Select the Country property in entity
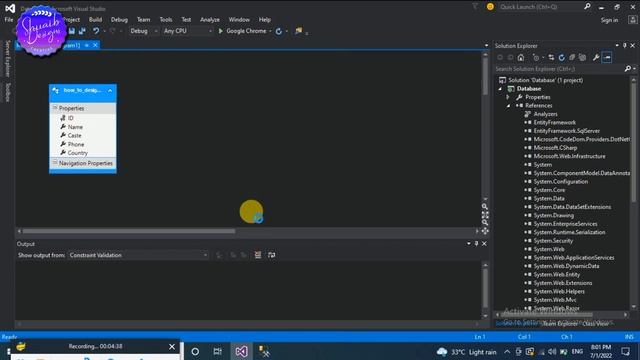Screen dimensions: 640x360 point(78,153)
